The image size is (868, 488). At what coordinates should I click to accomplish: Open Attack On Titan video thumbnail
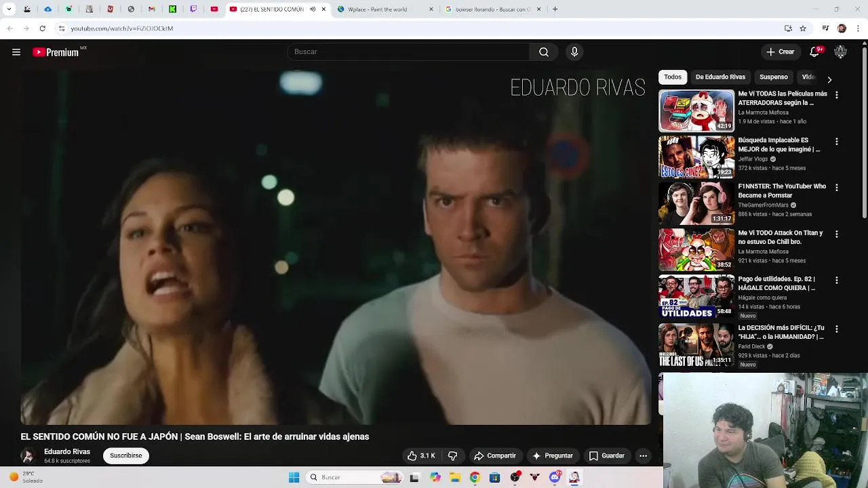(x=696, y=249)
